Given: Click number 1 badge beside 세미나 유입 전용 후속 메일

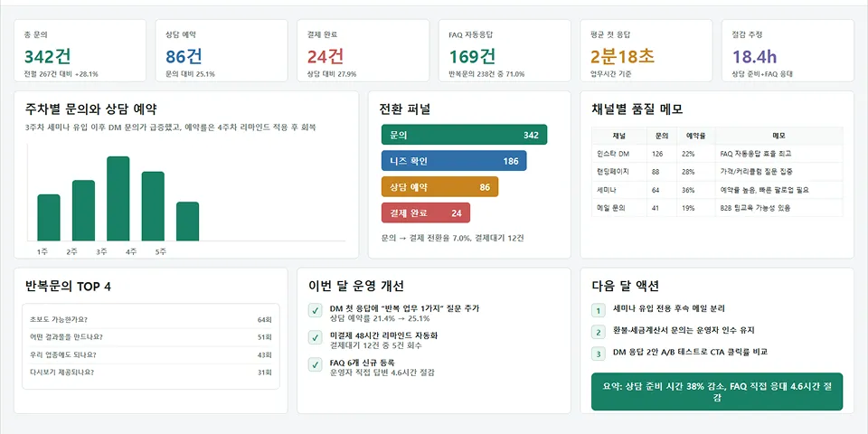Looking at the screenshot, I should [598, 310].
